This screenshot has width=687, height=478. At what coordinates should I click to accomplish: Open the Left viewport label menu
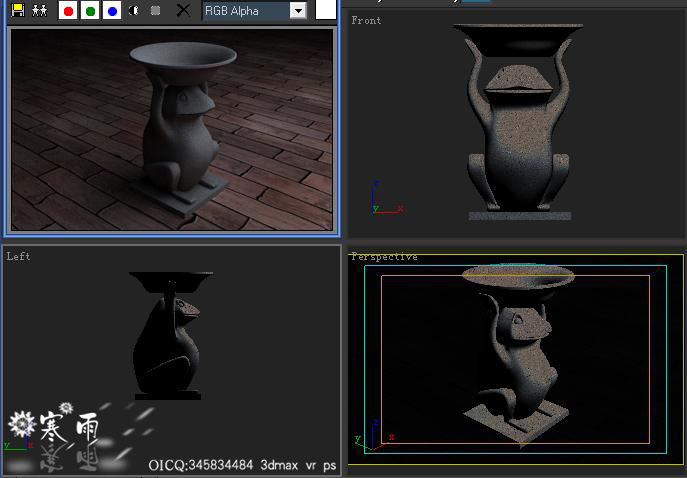coord(18,256)
